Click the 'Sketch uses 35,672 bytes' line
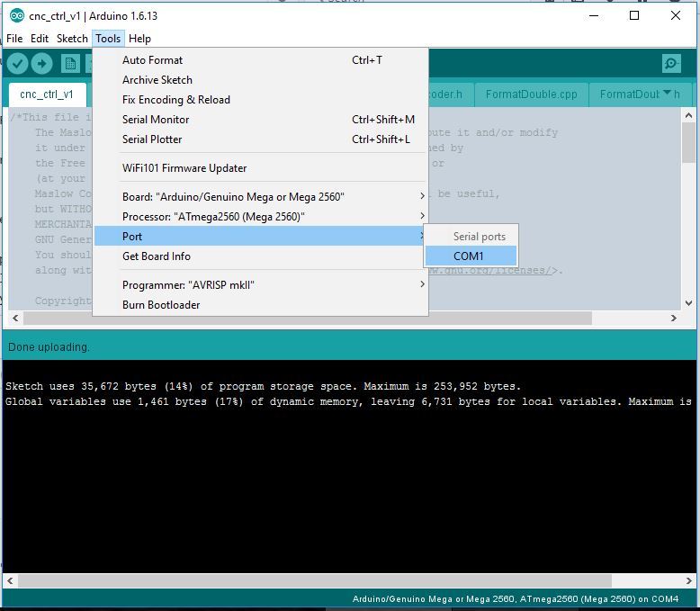The image size is (700, 611). 263,386
